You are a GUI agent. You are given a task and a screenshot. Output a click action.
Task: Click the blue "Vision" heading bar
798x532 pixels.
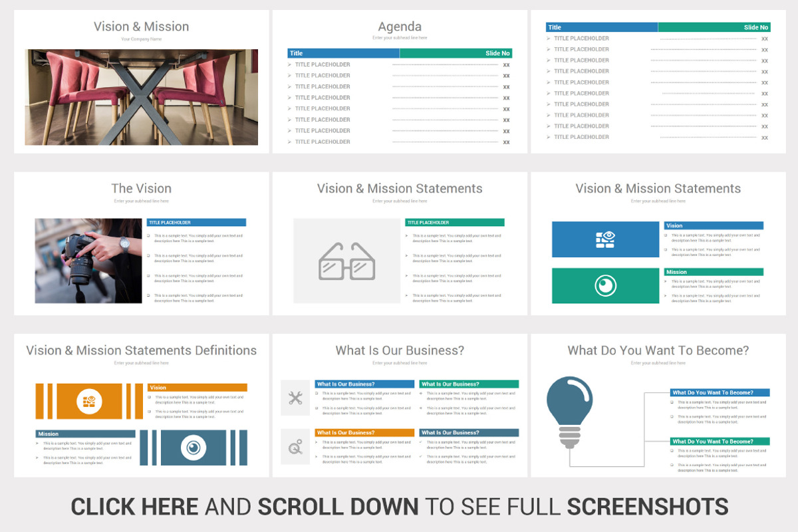click(714, 225)
